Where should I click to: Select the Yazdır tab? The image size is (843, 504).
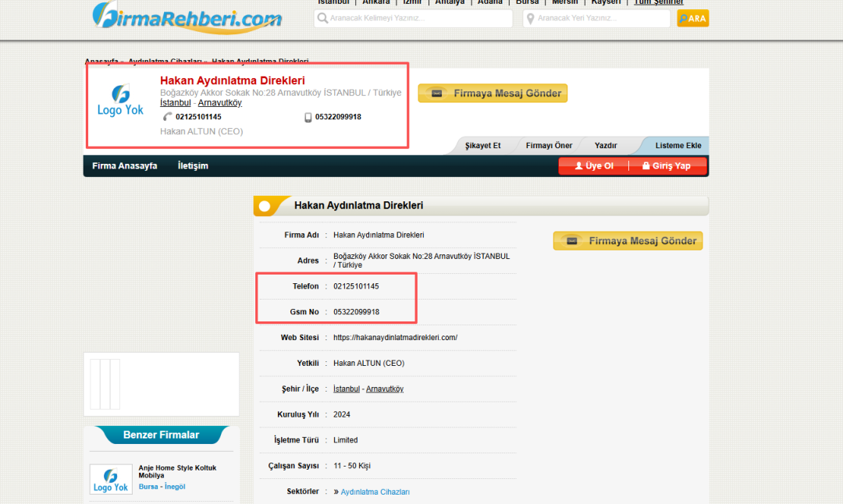tap(606, 146)
